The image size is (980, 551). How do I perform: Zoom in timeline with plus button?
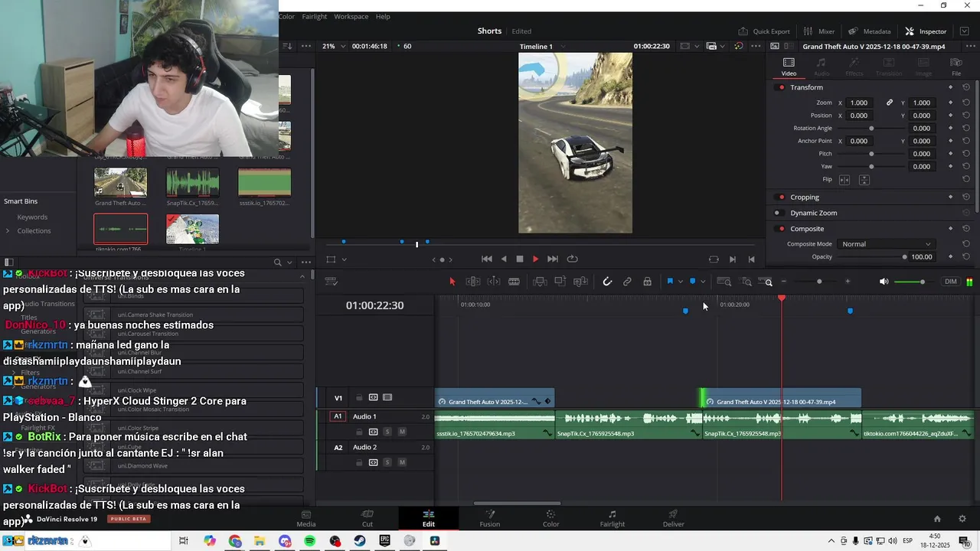pos(848,282)
